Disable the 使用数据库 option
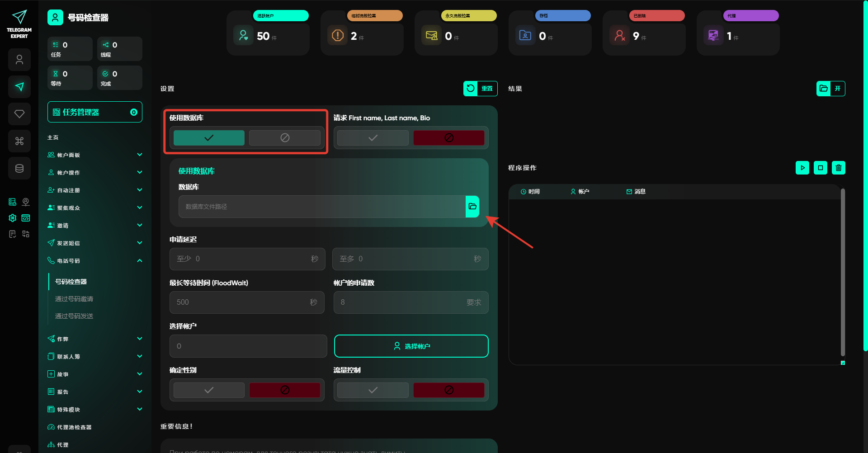868x453 pixels. pyautogui.click(x=284, y=138)
